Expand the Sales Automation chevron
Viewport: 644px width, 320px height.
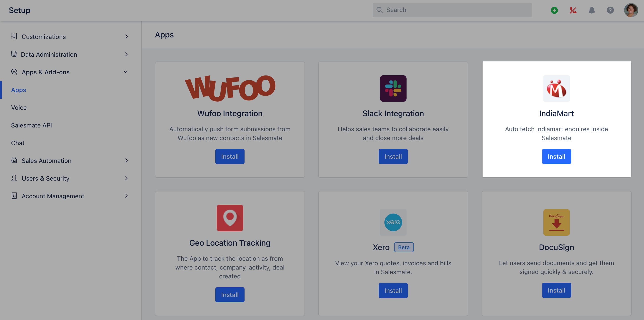(127, 160)
